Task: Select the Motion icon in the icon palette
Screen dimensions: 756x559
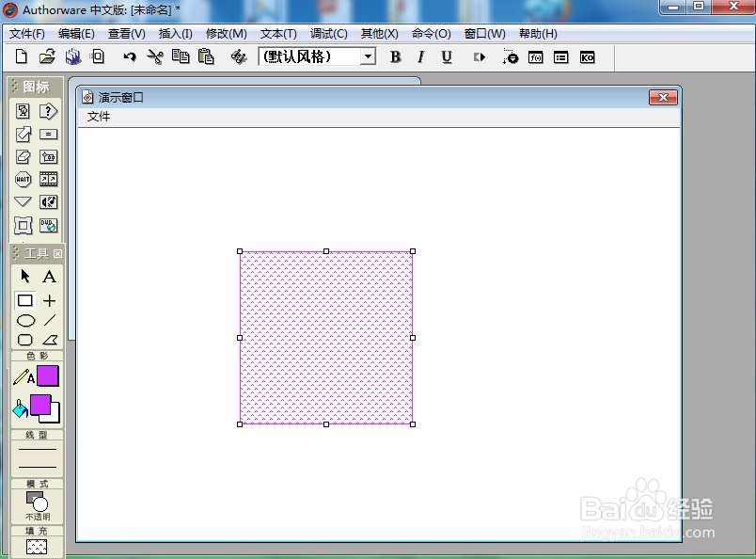Action: [23, 134]
